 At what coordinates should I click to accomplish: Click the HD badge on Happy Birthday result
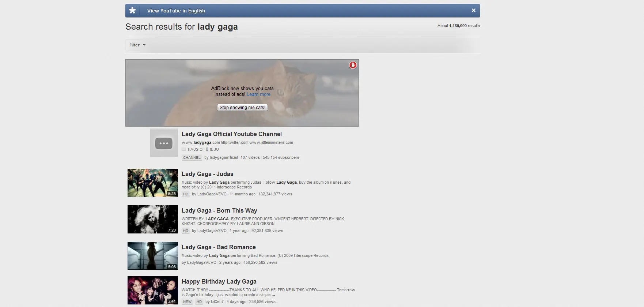click(x=199, y=302)
